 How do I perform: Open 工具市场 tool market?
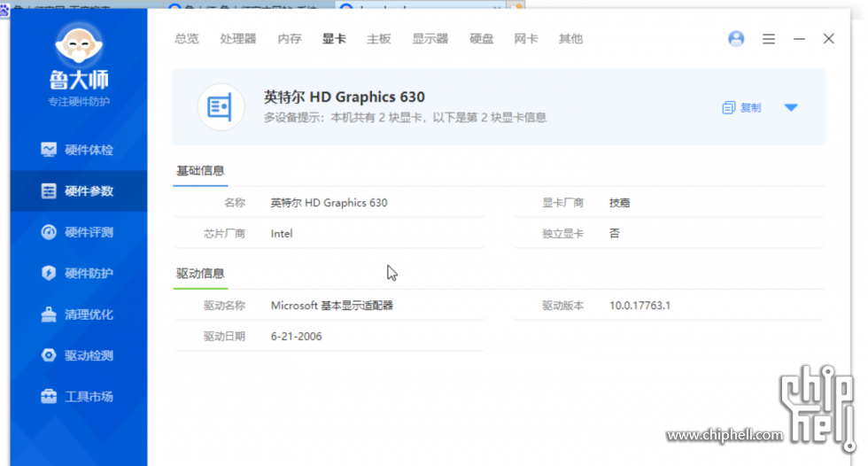coord(79,396)
